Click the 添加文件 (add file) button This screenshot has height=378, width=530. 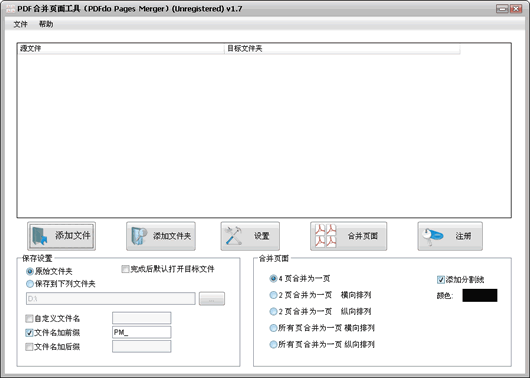62,236
